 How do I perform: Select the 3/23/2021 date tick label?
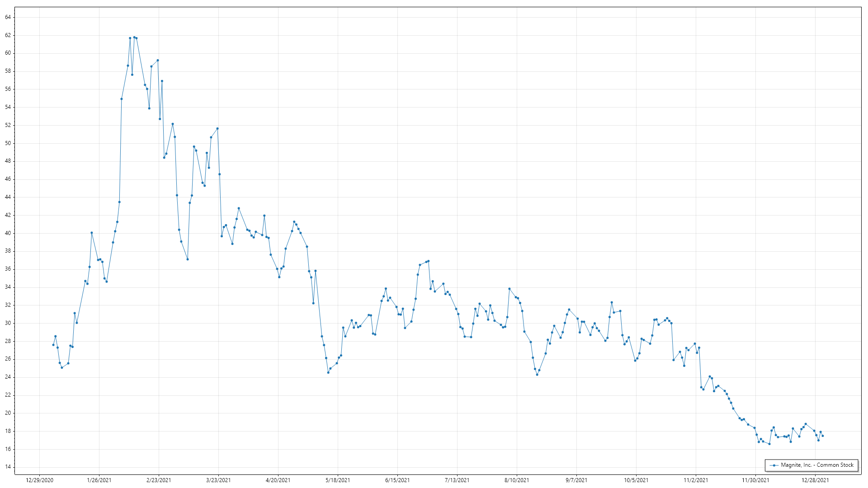[218, 480]
